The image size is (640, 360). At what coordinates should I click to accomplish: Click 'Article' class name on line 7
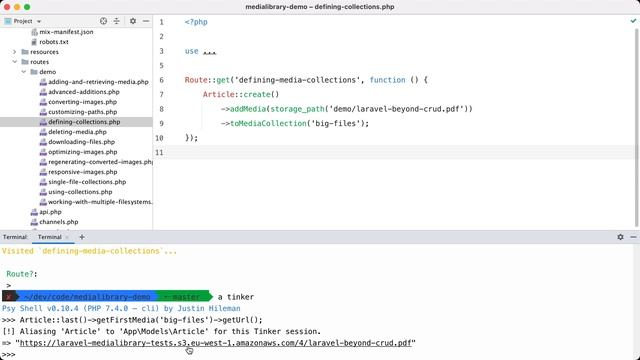(218, 94)
